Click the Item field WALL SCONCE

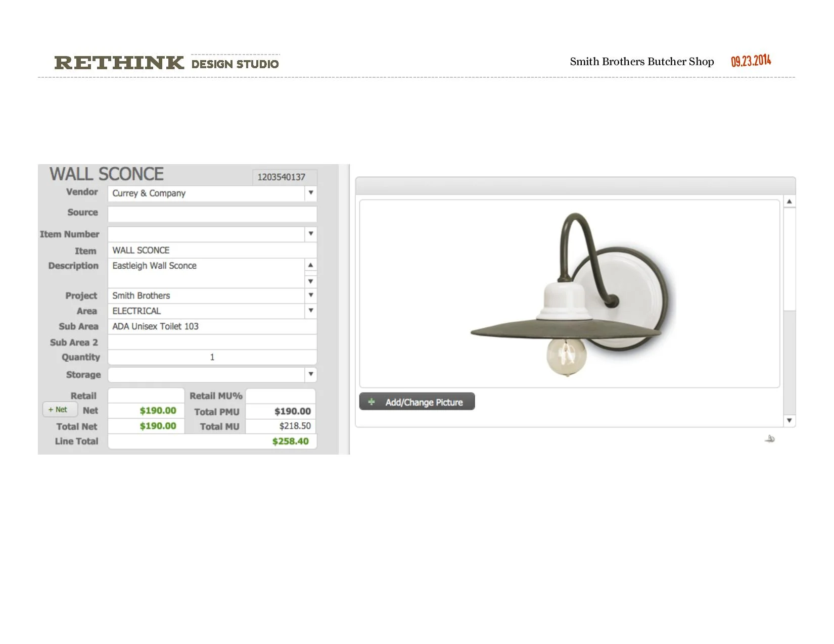tap(212, 250)
